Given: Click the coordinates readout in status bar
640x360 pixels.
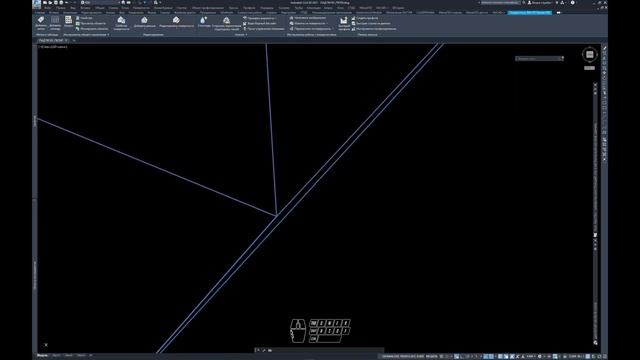Looking at the screenshot, I should pyautogui.click(x=403, y=356).
